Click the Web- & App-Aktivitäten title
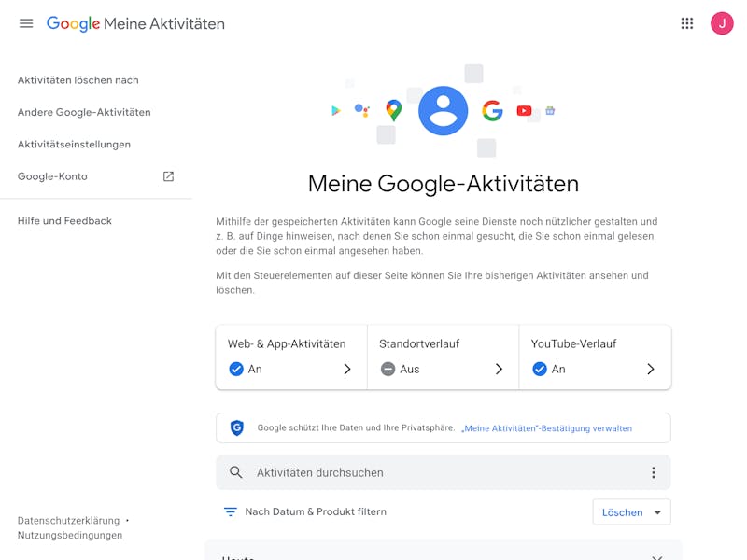Viewport: 747px width, 560px height. pos(287,343)
